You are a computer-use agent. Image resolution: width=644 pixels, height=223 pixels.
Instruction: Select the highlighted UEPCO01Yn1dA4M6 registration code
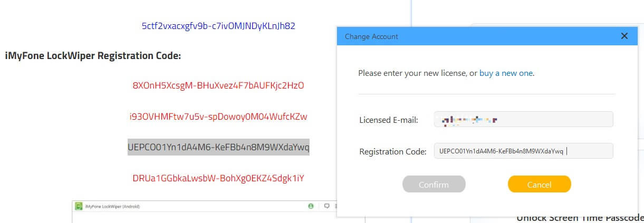click(218, 147)
